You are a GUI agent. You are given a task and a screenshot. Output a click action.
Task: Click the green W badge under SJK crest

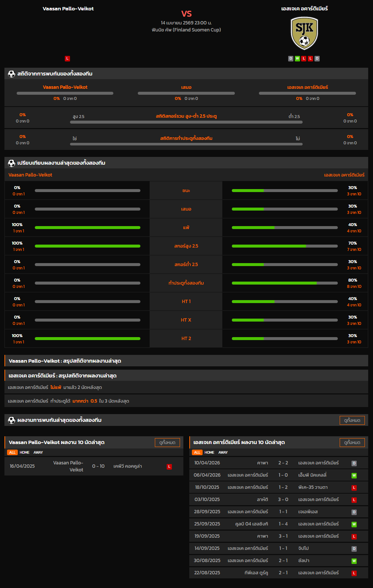297,58
